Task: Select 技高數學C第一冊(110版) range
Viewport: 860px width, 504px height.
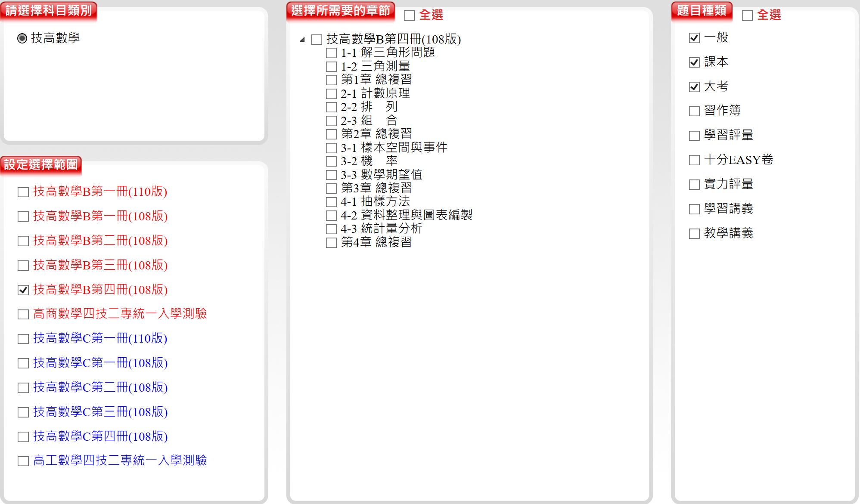Action: [23, 339]
